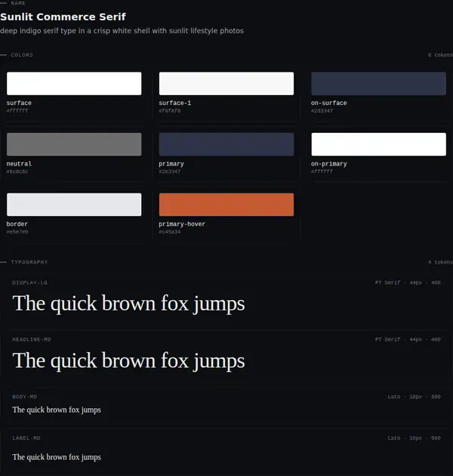The height and width of the screenshot is (476, 453).
Task: Click the 'neutral' token name
Action: point(19,164)
